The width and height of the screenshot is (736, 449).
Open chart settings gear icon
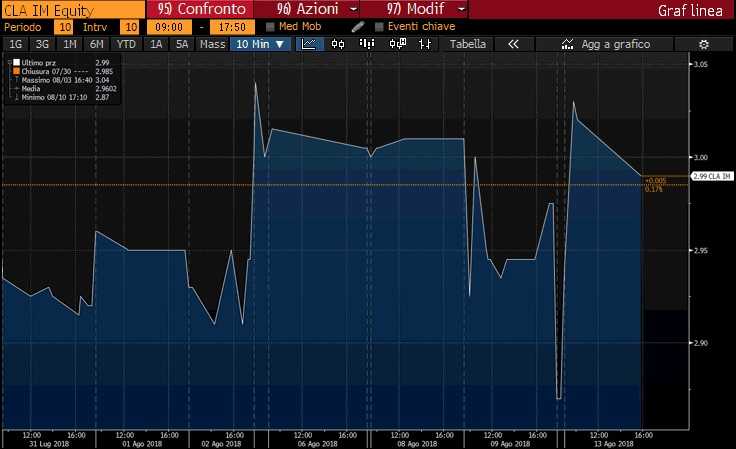pyautogui.click(x=704, y=45)
